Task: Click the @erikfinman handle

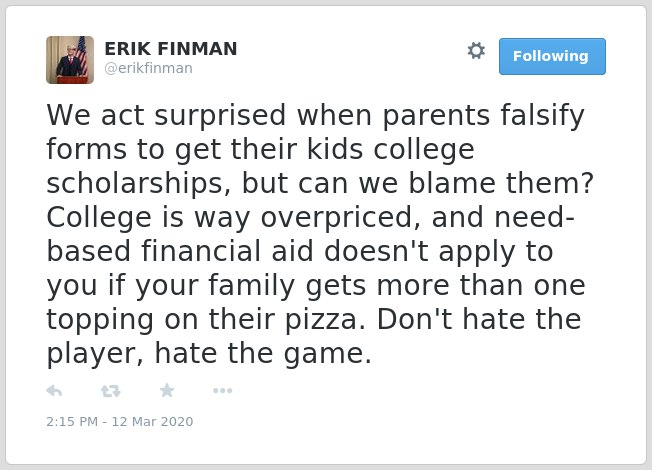Action: (x=148, y=68)
